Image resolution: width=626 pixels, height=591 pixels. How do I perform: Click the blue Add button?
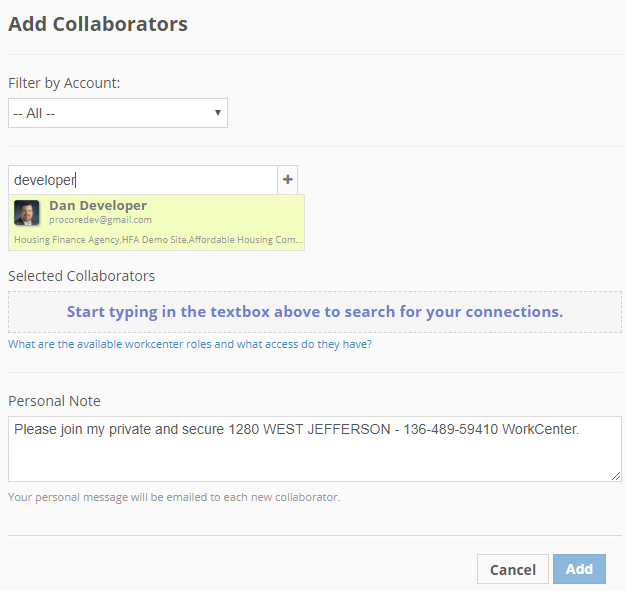click(x=579, y=569)
